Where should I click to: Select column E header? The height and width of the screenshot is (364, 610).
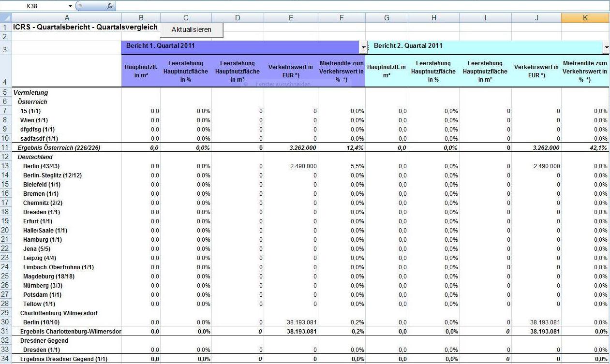pyautogui.click(x=291, y=18)
